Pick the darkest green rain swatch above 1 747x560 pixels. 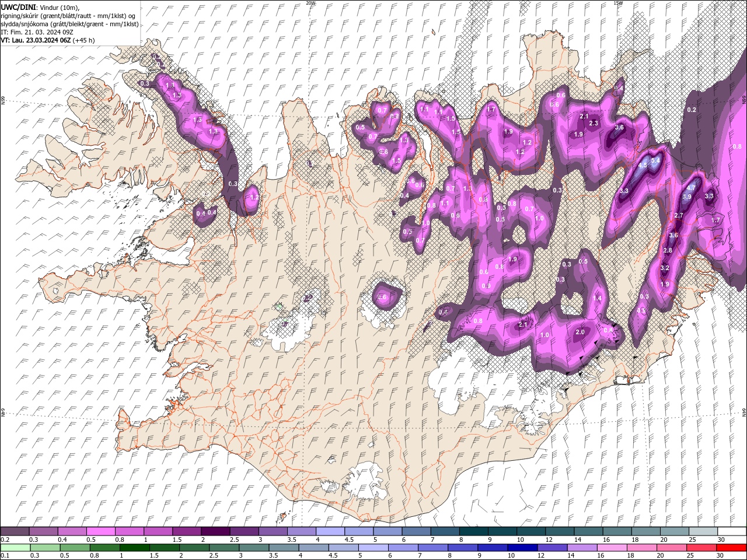click(x=135, y=548)
